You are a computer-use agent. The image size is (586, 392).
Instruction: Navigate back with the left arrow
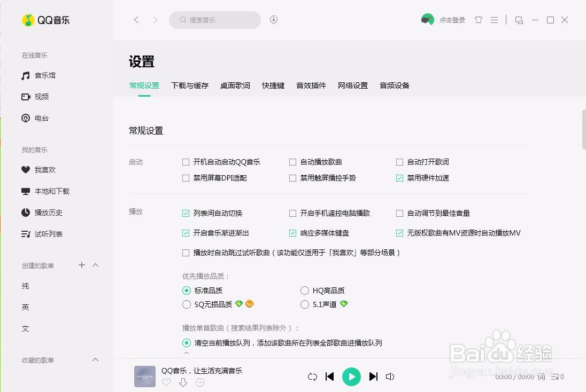click(x=136, y=20)
